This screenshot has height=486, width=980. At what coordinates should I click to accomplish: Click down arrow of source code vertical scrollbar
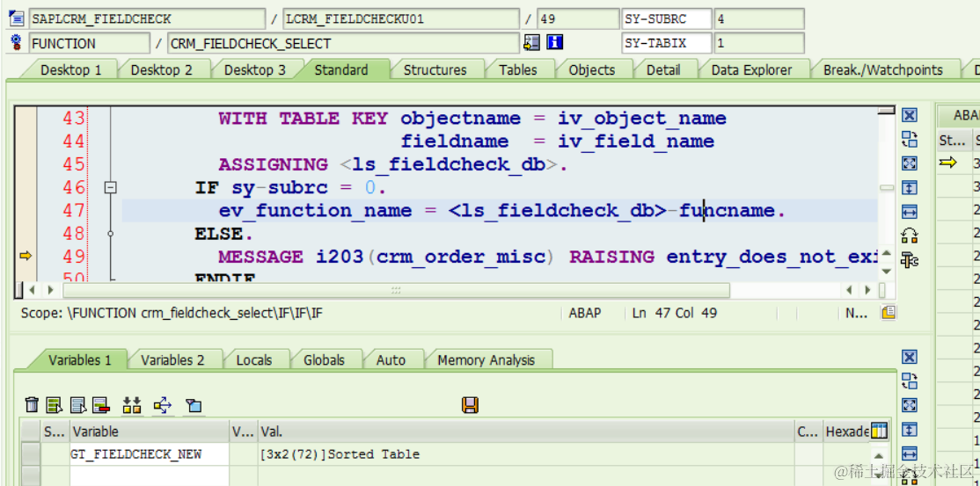tap(886, 271)
